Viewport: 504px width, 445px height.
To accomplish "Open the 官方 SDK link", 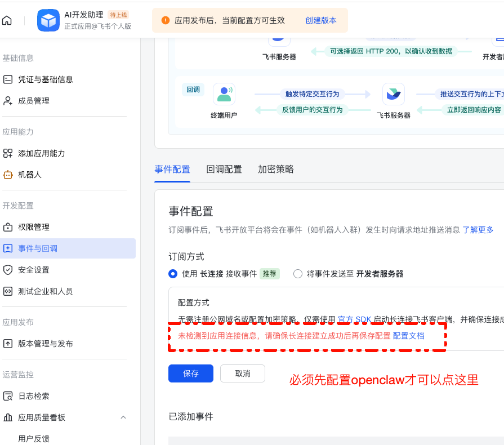I will point(355,319).
